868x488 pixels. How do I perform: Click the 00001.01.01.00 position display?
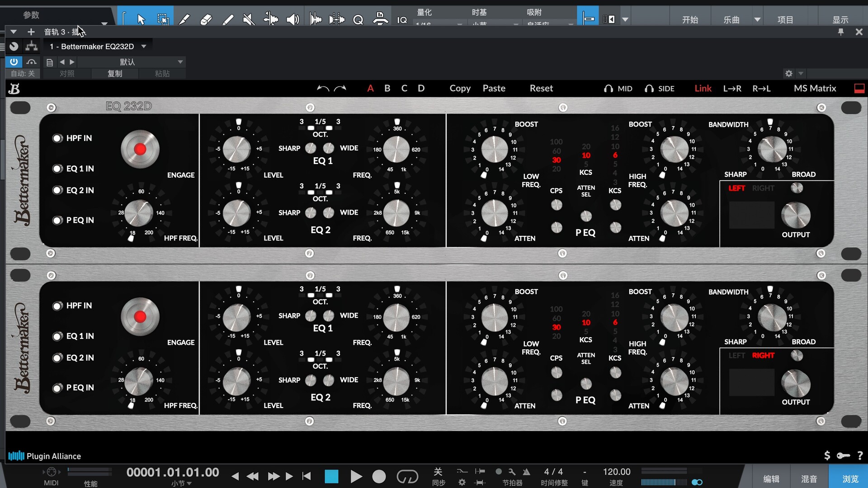pyautogui.click(x=173, y=473)
